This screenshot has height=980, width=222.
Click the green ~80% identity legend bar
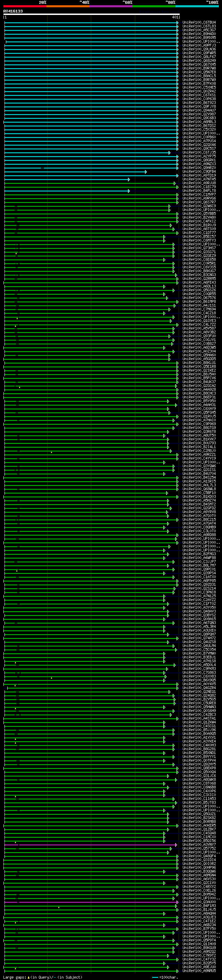pos(154,7)
